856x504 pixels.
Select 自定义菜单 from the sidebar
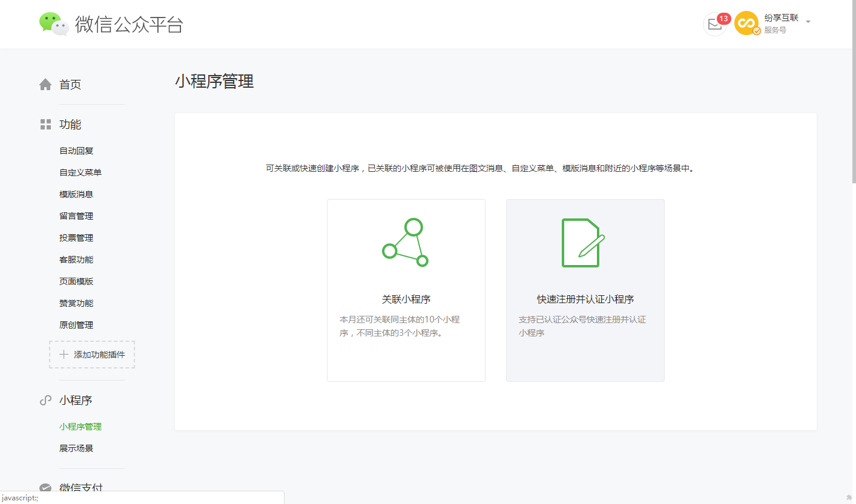coord(81,172)
